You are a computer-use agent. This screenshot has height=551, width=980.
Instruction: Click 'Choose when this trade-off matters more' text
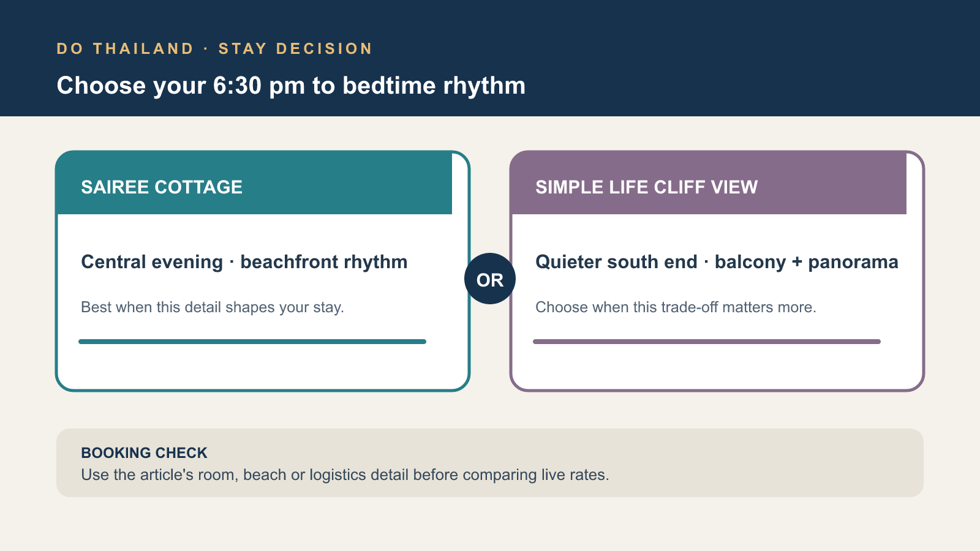pos(676,307)
